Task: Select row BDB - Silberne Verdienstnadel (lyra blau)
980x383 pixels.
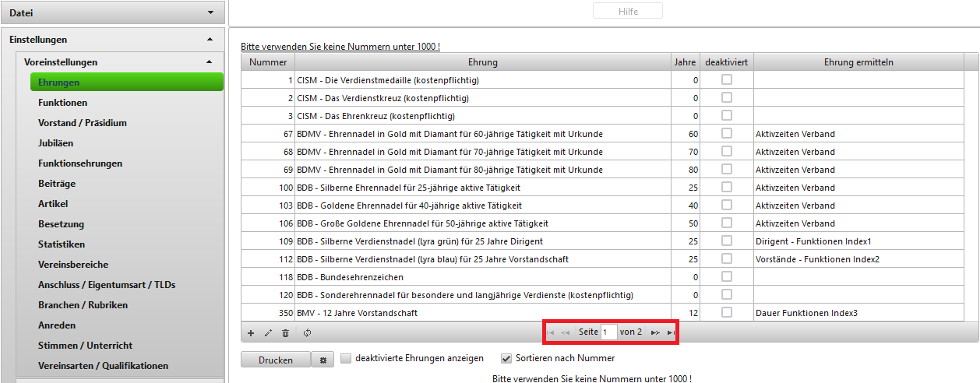Action: point(602,259)
